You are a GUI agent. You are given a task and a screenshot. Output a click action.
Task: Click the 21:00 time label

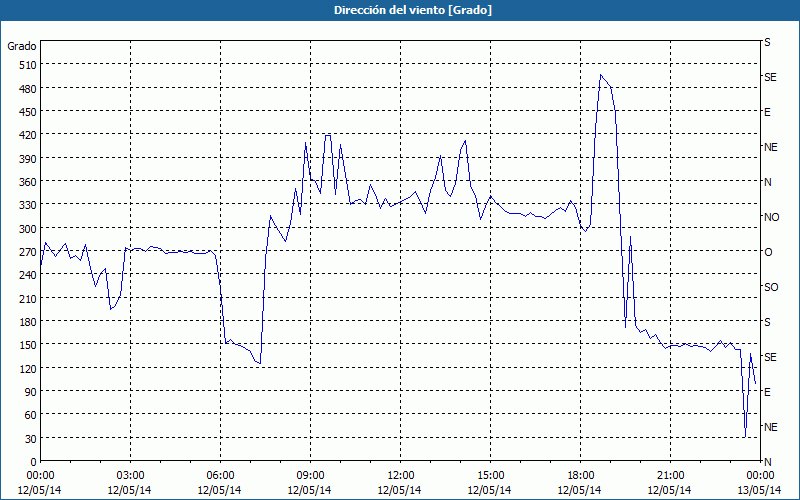(670, 476)
